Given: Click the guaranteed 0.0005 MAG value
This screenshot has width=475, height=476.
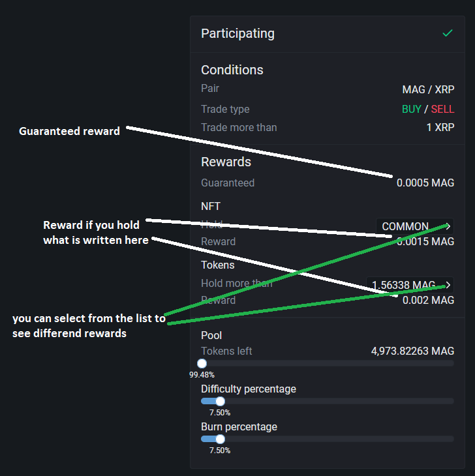Looking at the screenshot, I should pos(425,183).
